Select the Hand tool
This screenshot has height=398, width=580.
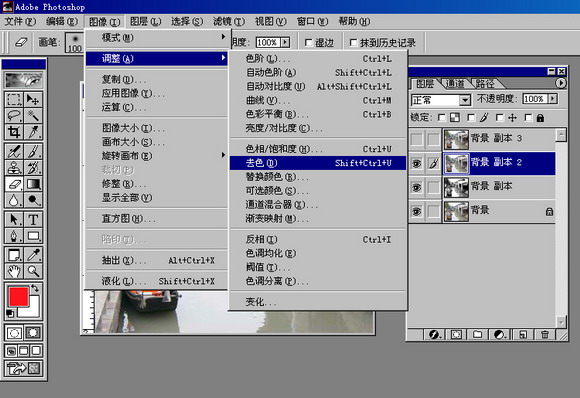tap(14, 271)
